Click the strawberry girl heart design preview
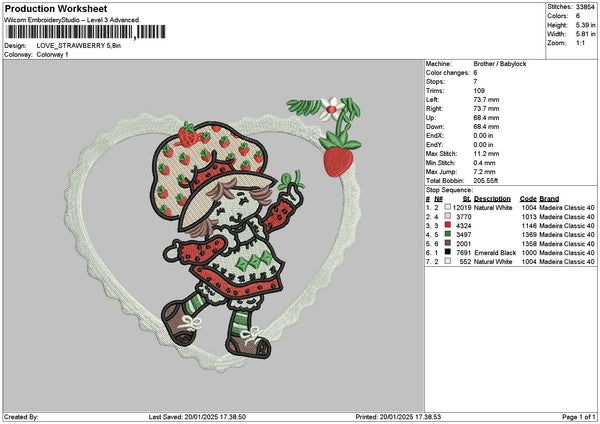The image size is (600, 424). pos(213,235)
